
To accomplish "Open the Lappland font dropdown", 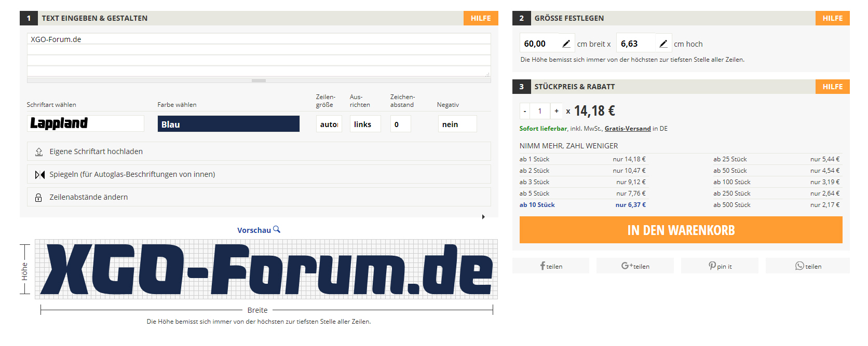I will [x=86, y=123].
